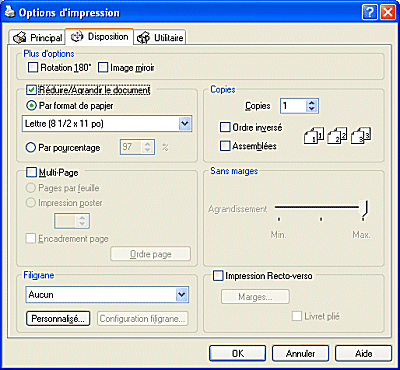The width and height of the screenshot is (400, 370).
Task: Click the Principal tab printer icon
Action: 20,38
